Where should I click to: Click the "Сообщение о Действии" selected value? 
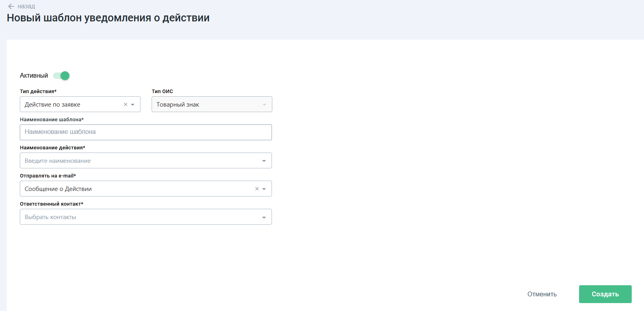click(x=58, y=189)
